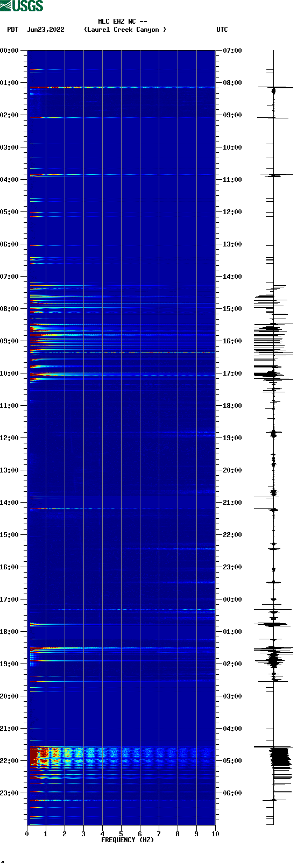Click the 09:00 label on UTC axis
The image size is (297, 868).
[x=232, y=115]
